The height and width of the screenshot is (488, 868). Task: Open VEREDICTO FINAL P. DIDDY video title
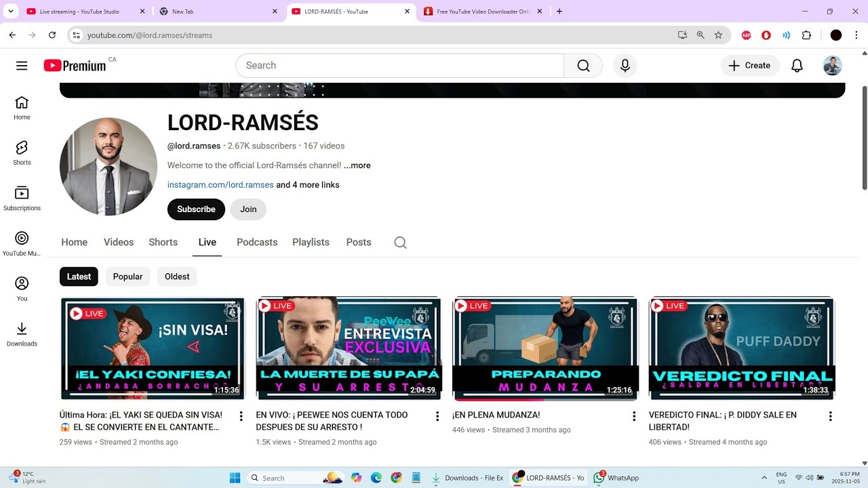723,421
